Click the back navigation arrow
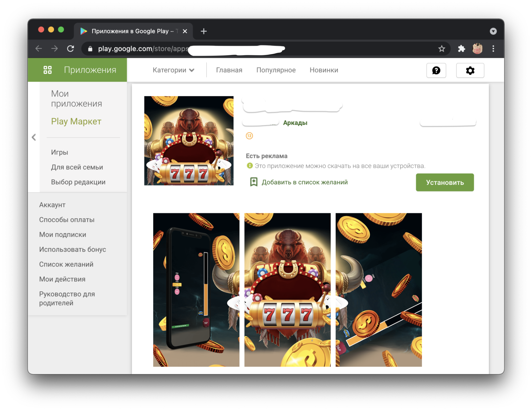532x411 pixels. pos(39,49)
